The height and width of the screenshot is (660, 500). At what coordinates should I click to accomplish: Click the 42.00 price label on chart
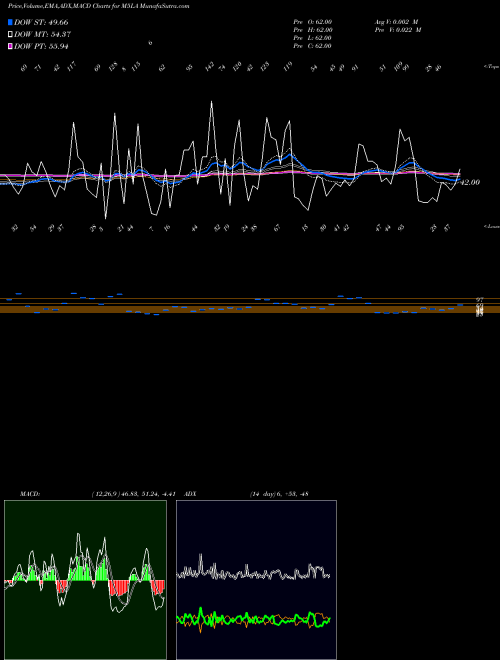[x=470, y=182]
